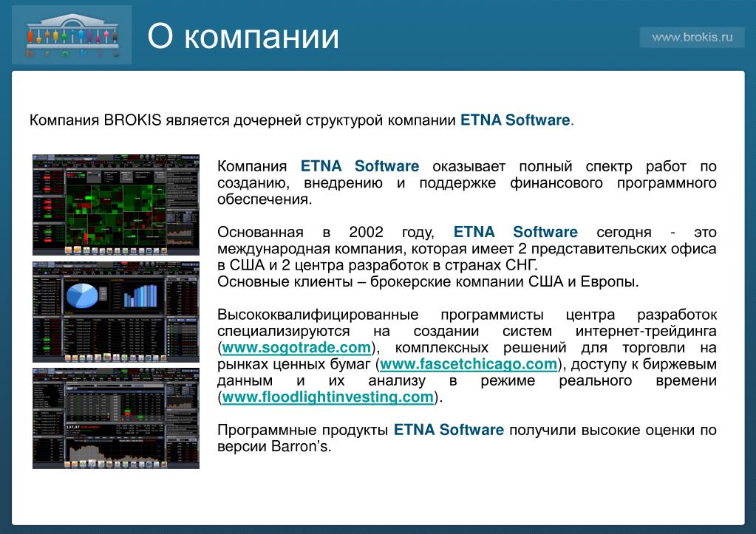Click ETNA Software in the first sentence
This screenshot has height=534, width=756.
515,120
